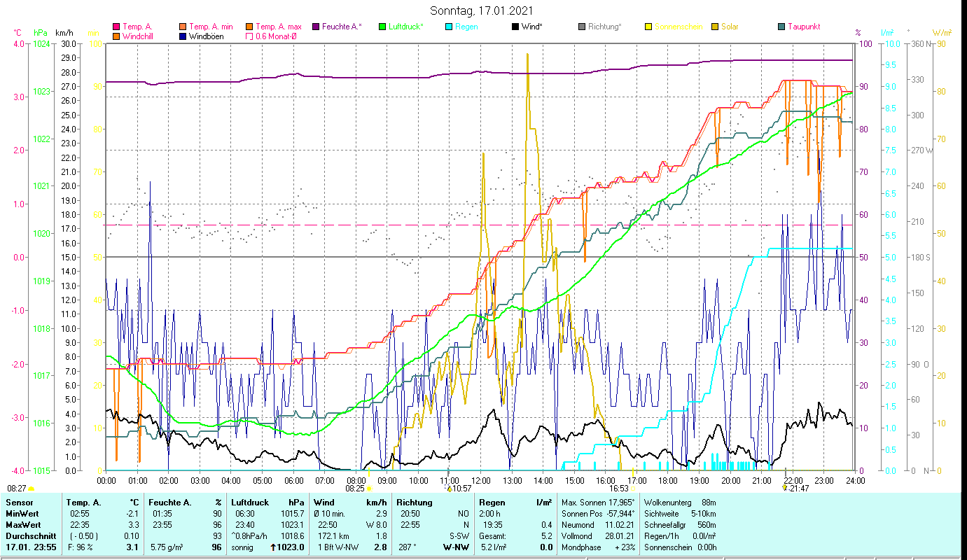Click the Windchill legend label
967x560 pixels.
(x=139, y=36)
